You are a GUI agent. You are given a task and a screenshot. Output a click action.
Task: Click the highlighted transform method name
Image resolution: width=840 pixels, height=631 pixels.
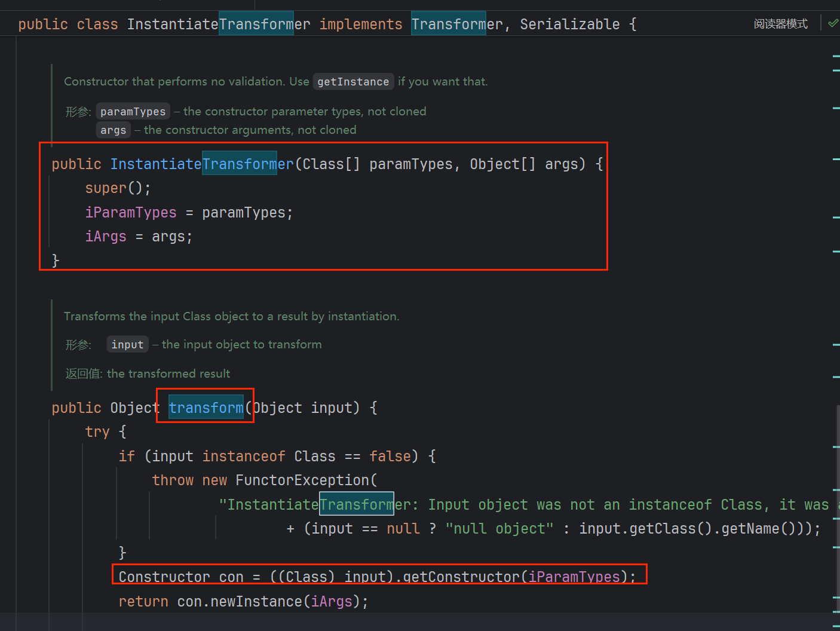206,408
